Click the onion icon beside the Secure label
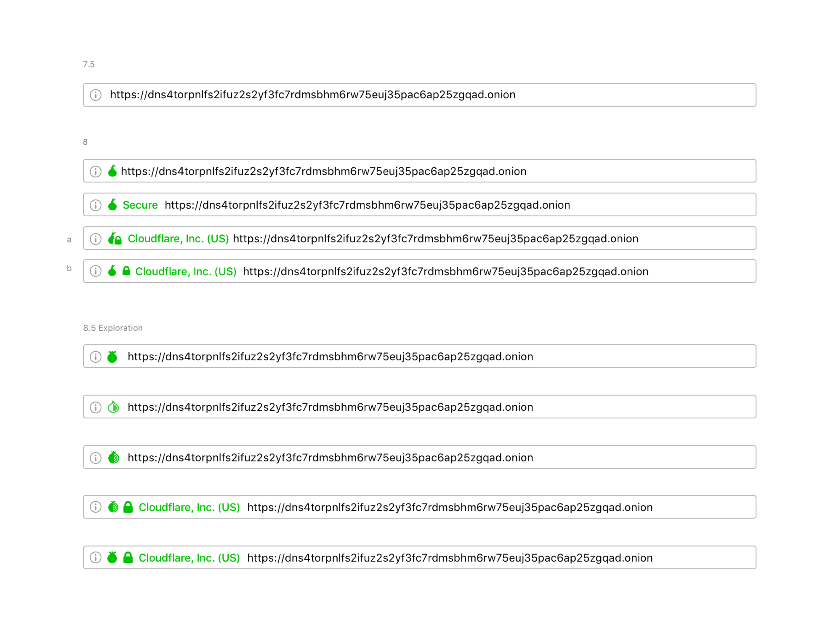Screen dimensions: 840x630 (x=112, y=205)
